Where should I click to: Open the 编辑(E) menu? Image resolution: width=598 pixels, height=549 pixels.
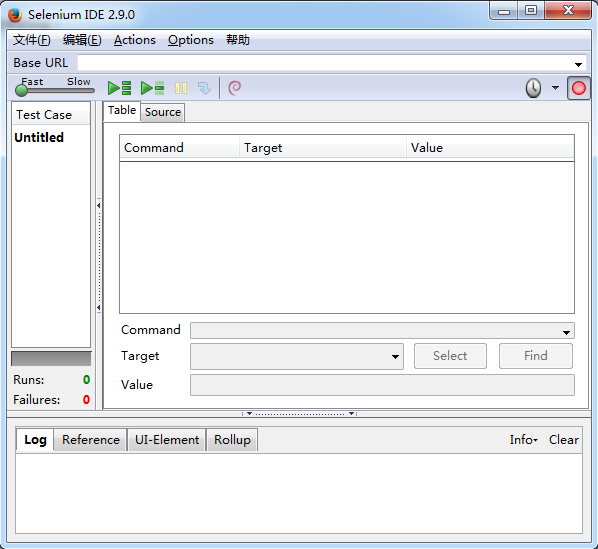[82, 40]
